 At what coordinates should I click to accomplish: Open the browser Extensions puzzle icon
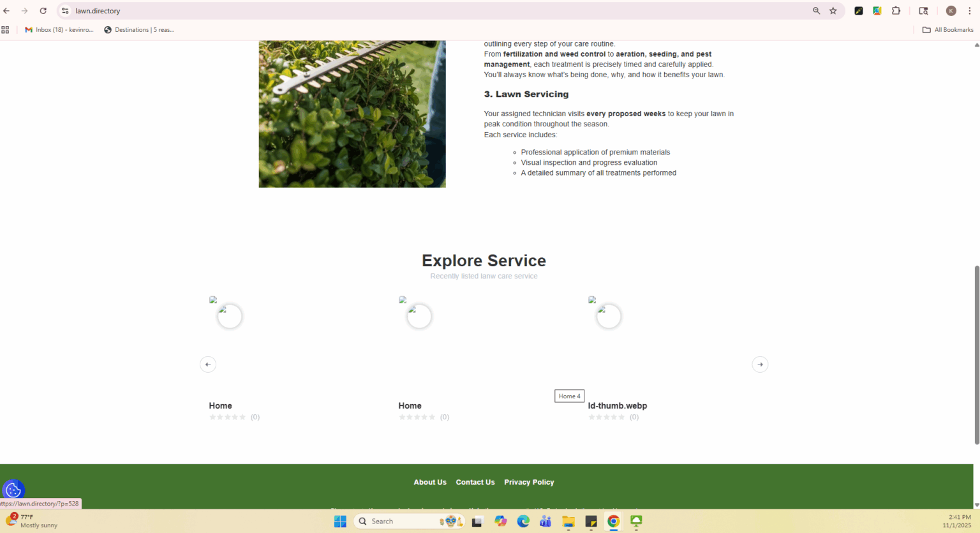coord(896,11)
